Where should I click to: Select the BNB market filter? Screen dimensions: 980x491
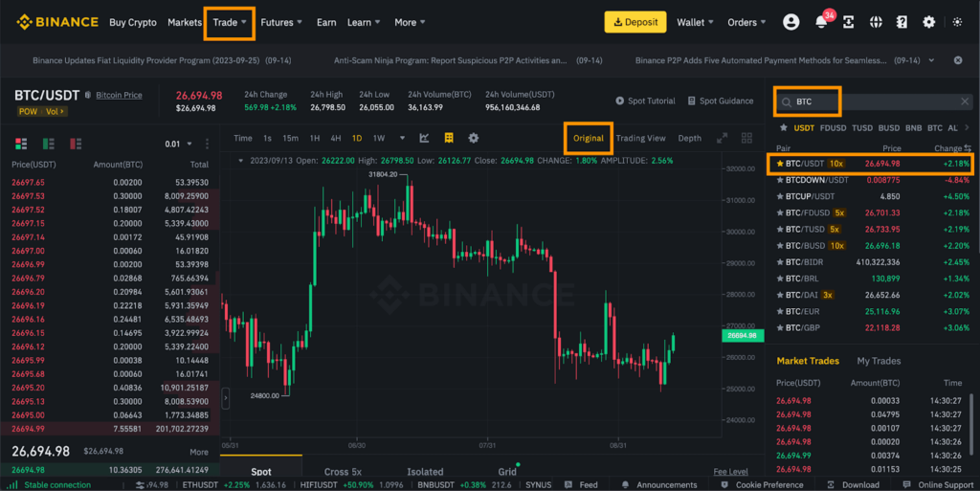coord(913,128)
